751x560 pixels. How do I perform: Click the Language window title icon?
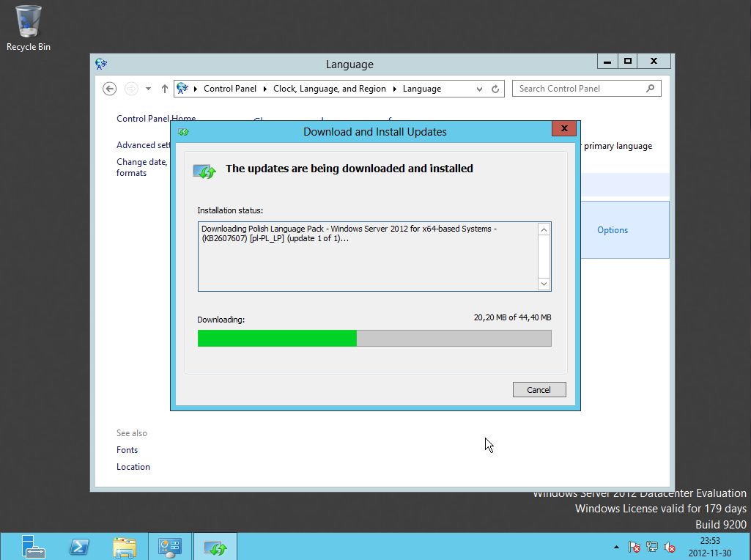101,64
